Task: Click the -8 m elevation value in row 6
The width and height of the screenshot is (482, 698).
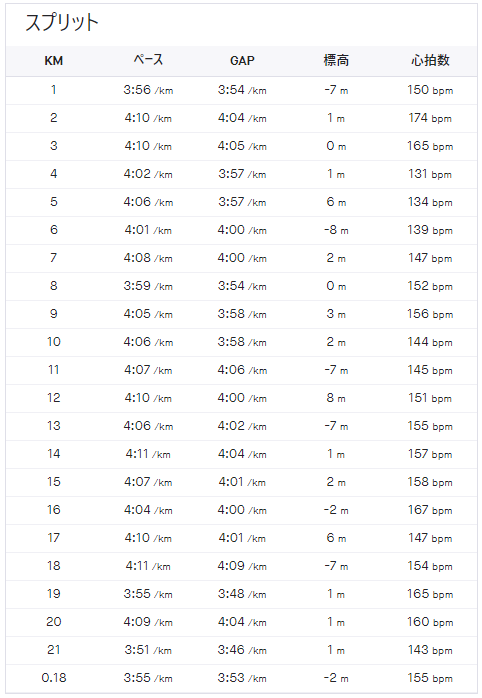Action: pyautogui.click(x=336, y=230)
